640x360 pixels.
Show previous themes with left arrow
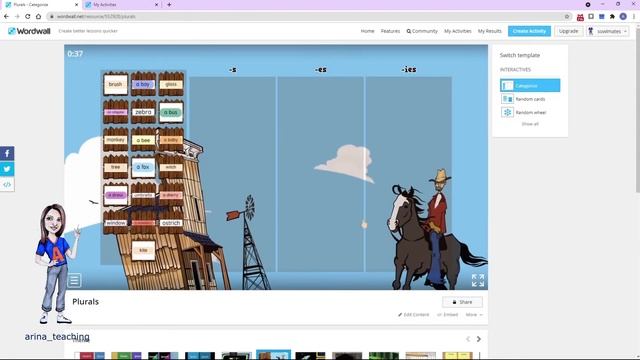point(468,339)
